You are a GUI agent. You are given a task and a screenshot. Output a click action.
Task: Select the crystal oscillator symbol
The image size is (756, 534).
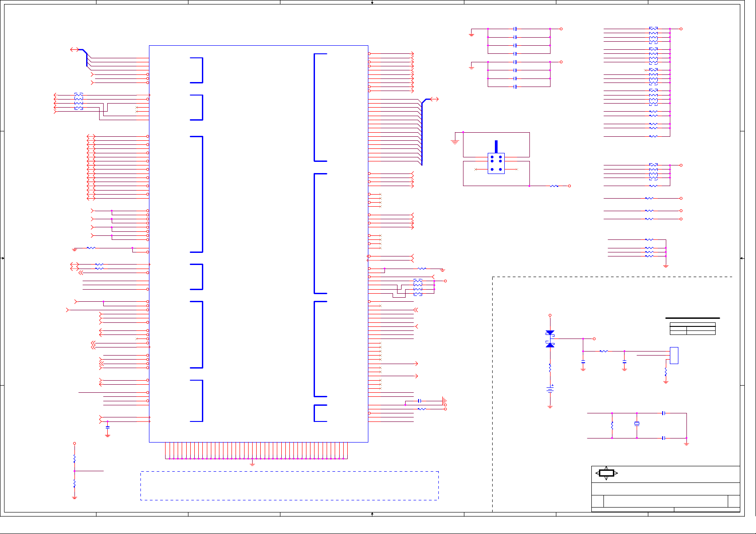637,423
